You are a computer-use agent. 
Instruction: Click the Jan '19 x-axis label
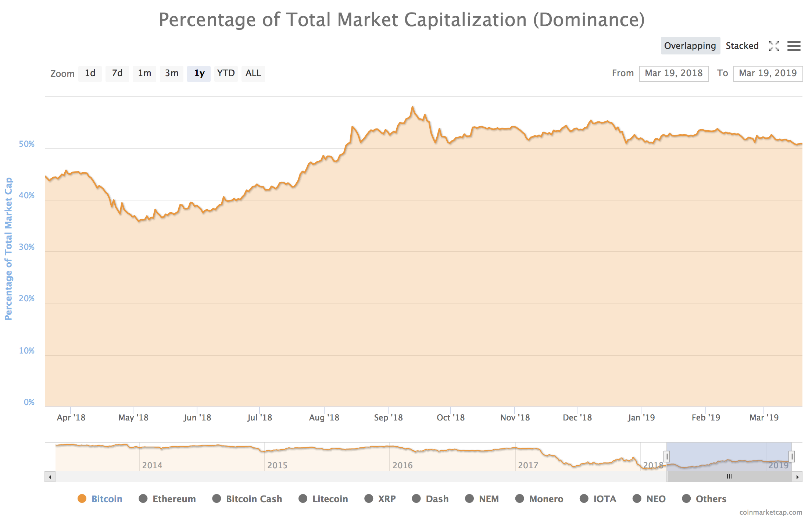[641, 418]
